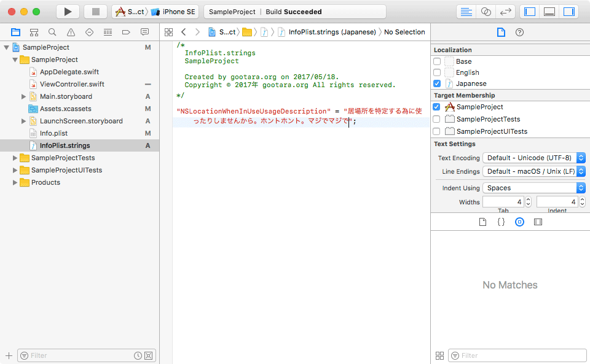The width and height of the screenshot is (590, 364).
Task: Show the File inspector
Action: (x=501, y=33)
